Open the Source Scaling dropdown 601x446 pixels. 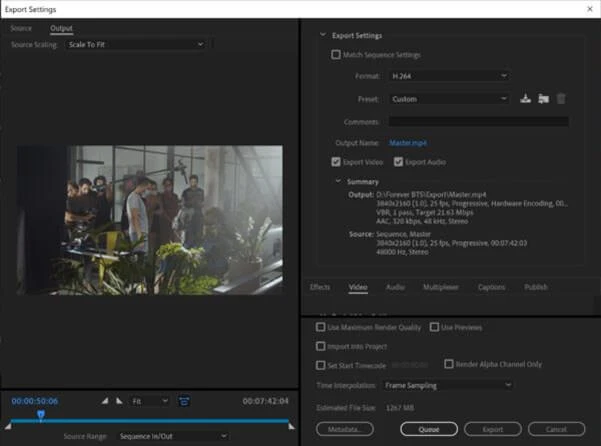tap(136, 44)
